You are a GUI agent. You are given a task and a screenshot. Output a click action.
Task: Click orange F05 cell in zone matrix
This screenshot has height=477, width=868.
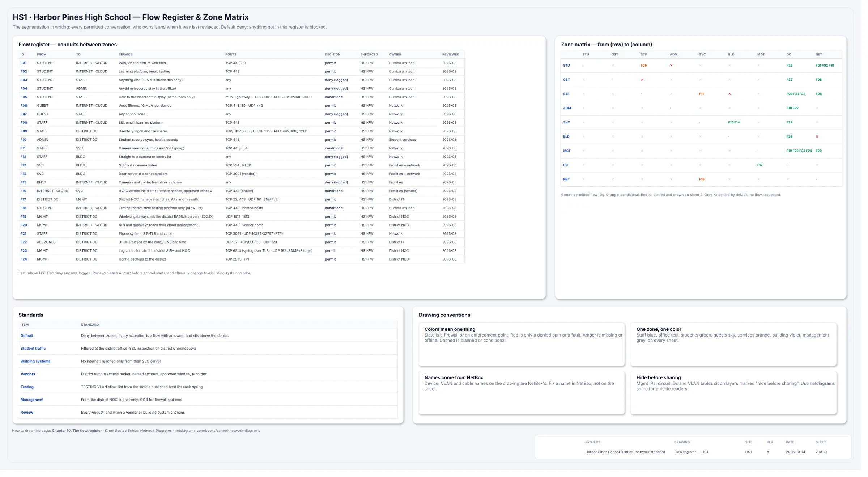coord(644,66)
